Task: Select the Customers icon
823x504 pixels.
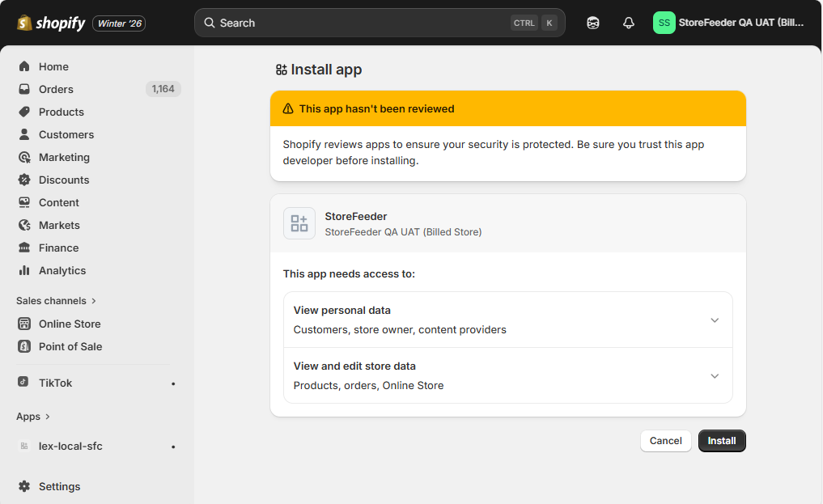Action: (24, 134)
